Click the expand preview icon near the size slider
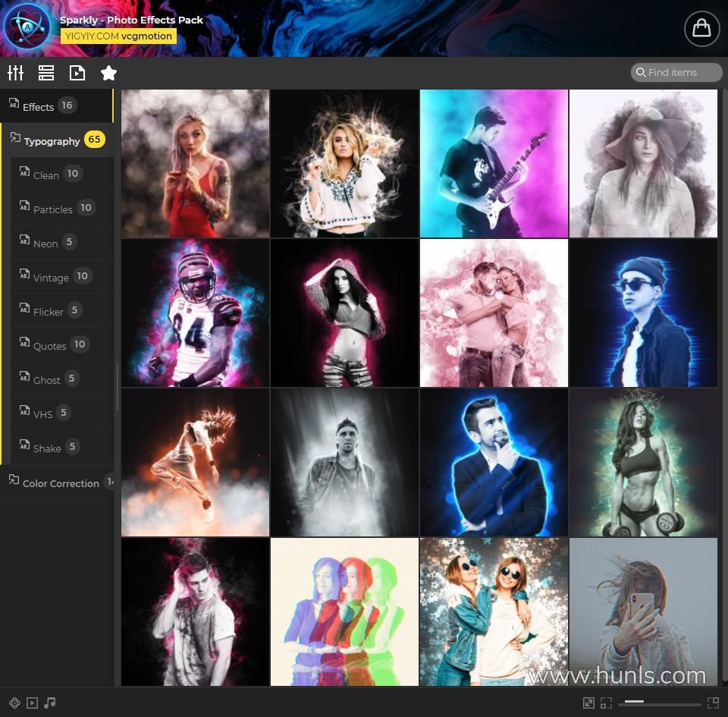The image size is (728, 717). [588, 703]
